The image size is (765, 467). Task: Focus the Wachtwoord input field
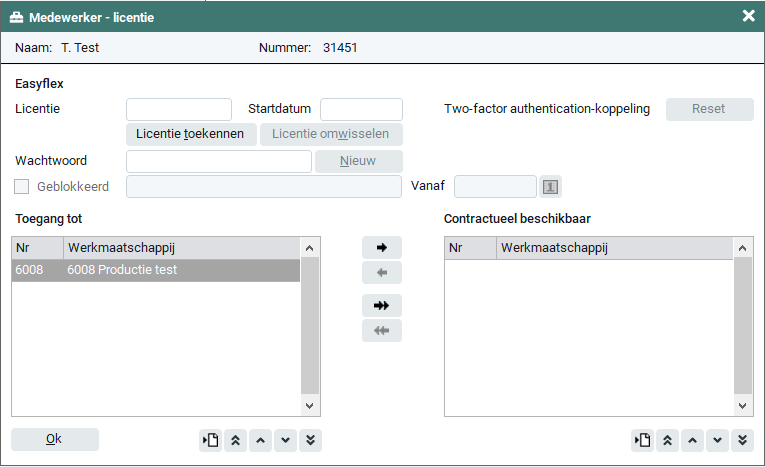(x=219, y=161)
